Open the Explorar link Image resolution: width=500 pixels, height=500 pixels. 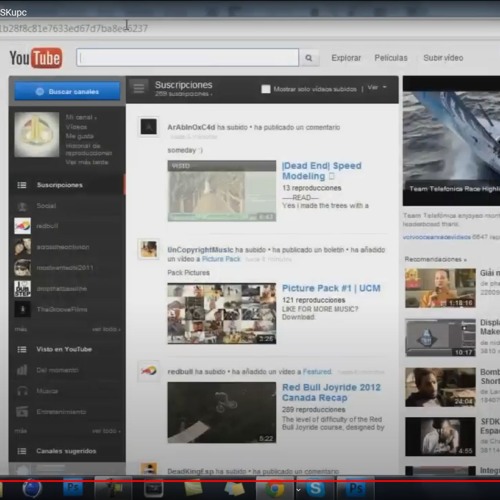pos(346,58)
